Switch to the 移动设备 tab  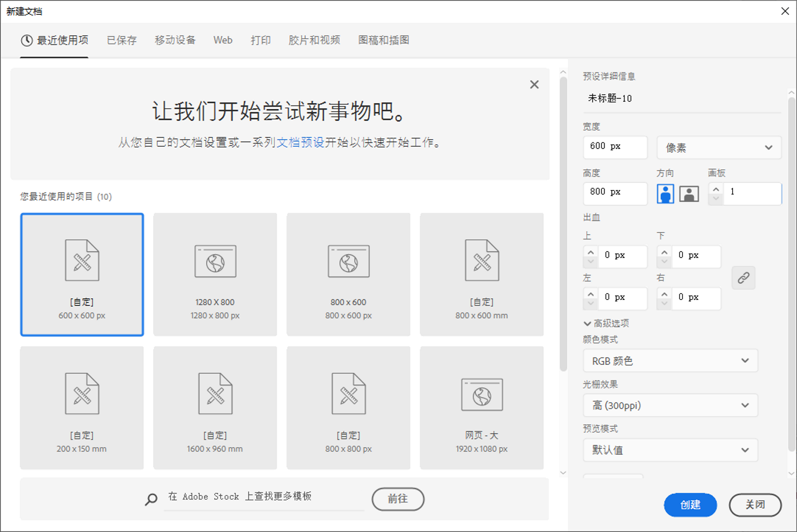click(x=175, y=40)
